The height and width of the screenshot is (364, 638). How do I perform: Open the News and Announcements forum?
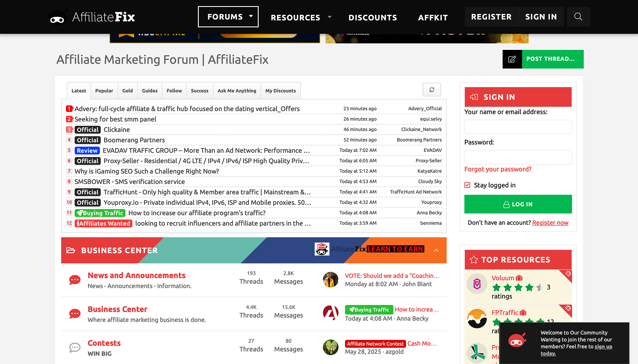coord(137,275)
